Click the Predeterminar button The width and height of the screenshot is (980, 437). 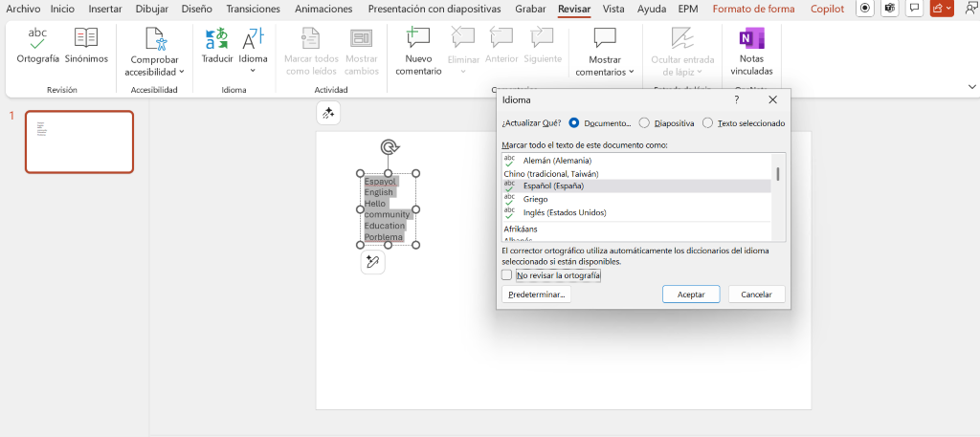coord(536,294)
